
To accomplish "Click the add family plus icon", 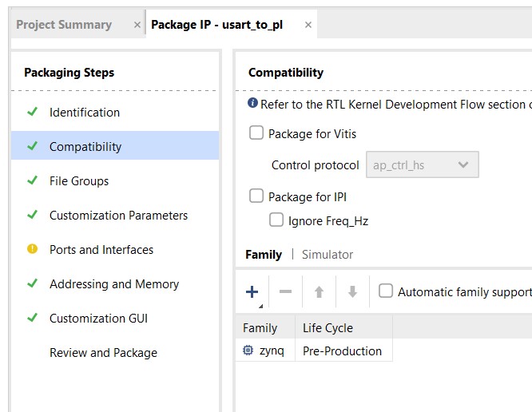I will pos(252,291).
